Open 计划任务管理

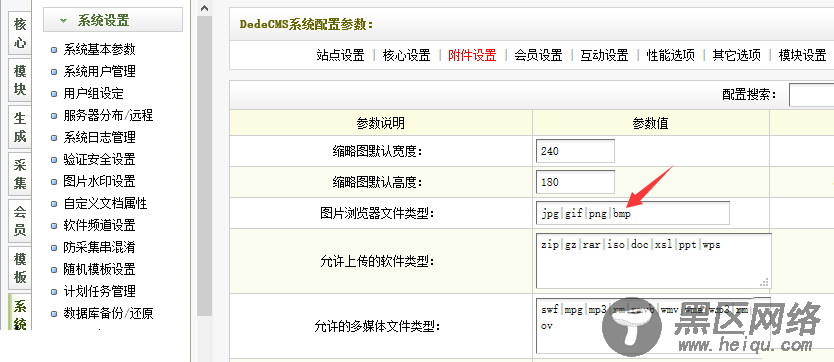pos(99,291)
